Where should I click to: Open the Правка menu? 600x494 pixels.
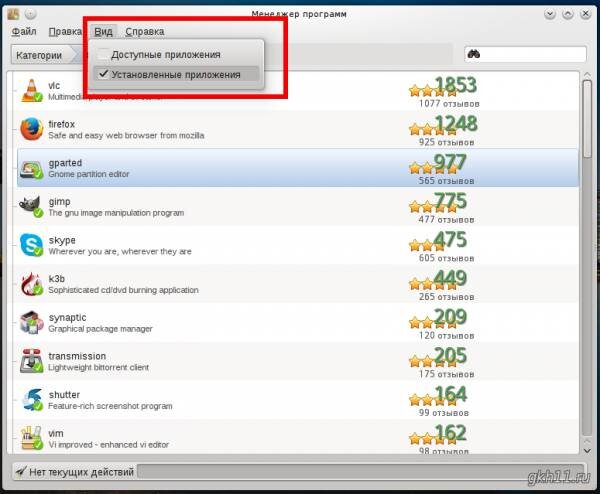point(65,31)
